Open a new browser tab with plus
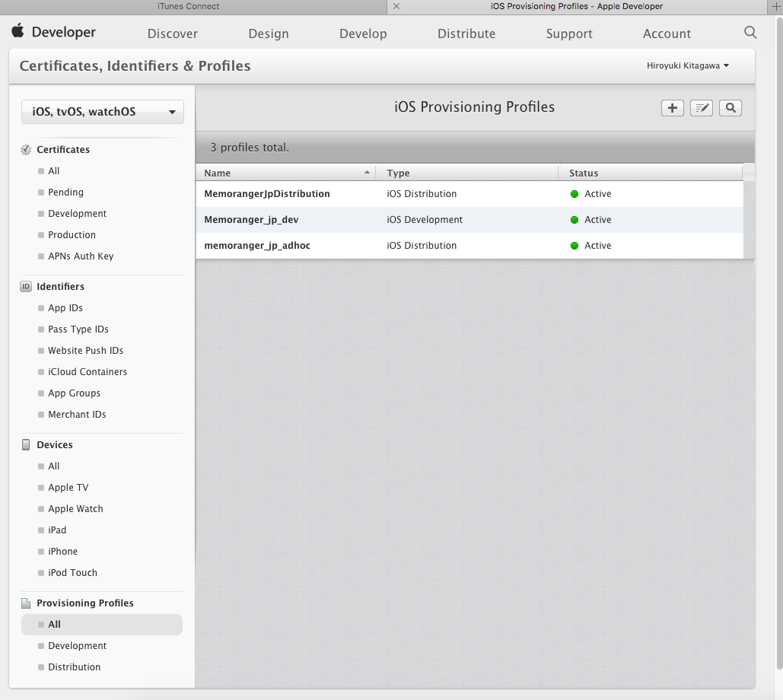The width and height of the screenshot is (783, 700). pos(776,7)
